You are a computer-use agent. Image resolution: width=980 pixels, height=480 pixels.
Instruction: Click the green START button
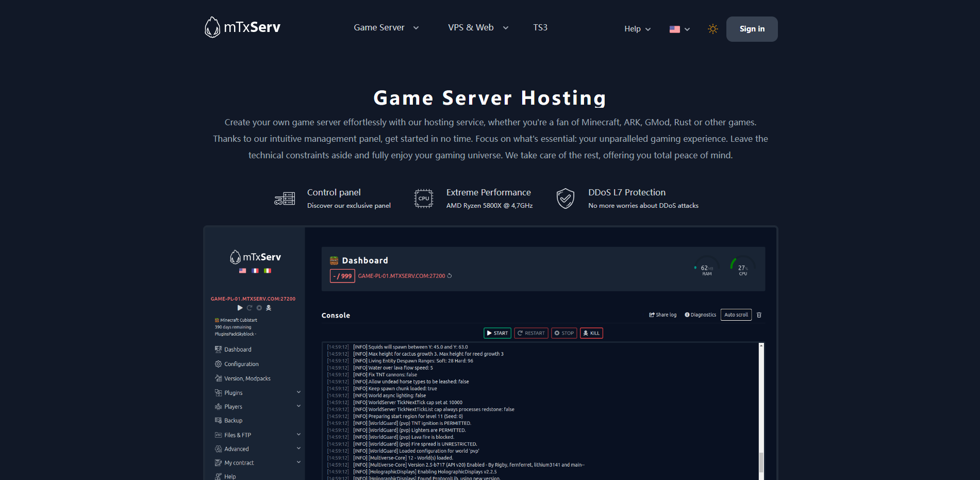tap(497, 333)
